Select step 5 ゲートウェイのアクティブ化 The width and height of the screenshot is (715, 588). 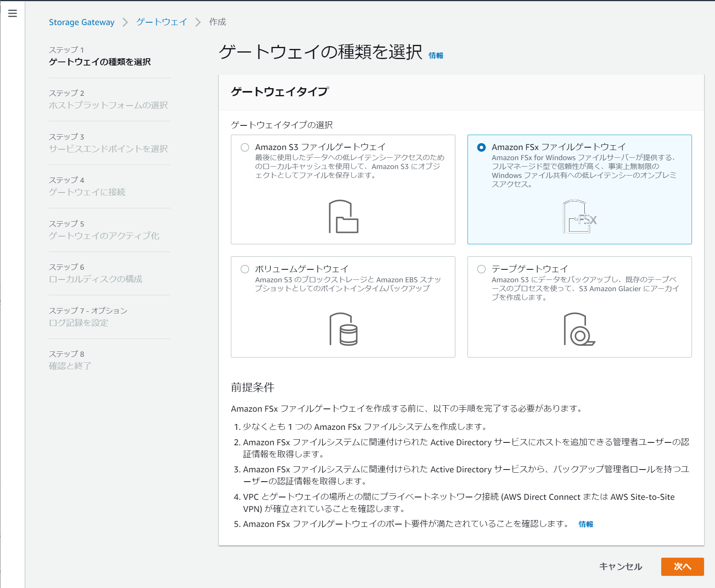point(104,236)
